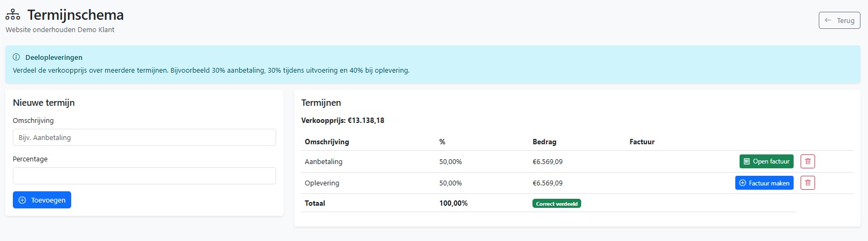Click the Verkoopprijs €13.138,18 text
Screen dimensions: 868x241
(342, 120)
